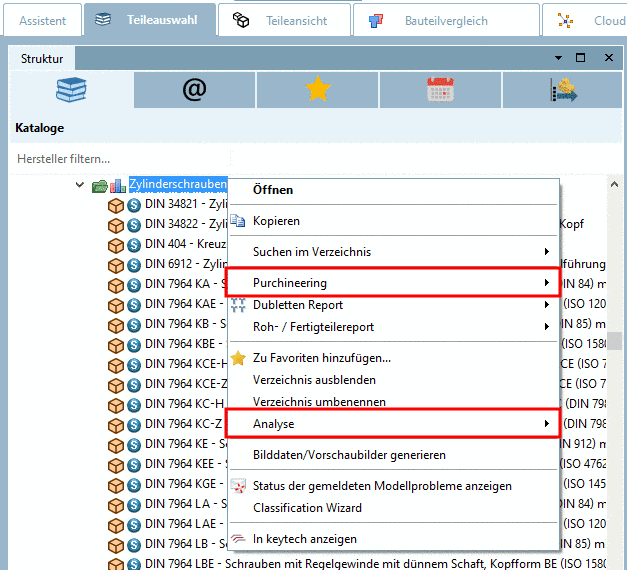
Task: Click the S icon of DIN 6912
Action: [134, 265]
